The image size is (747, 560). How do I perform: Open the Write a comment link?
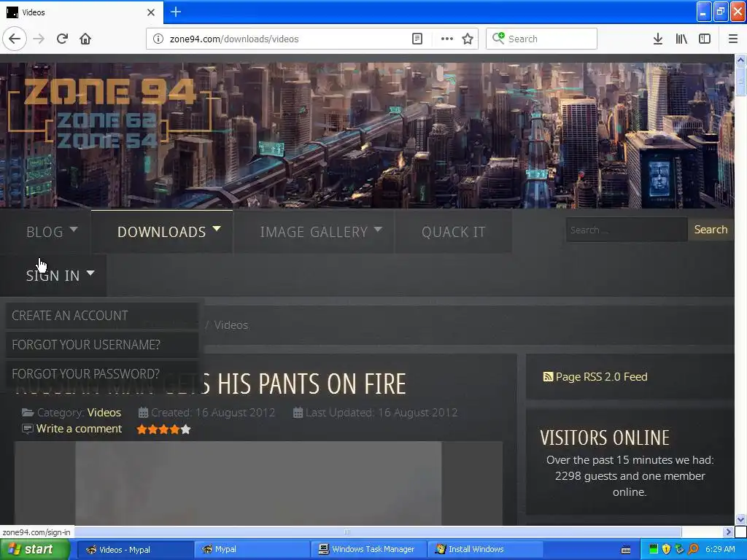[79, 429]
